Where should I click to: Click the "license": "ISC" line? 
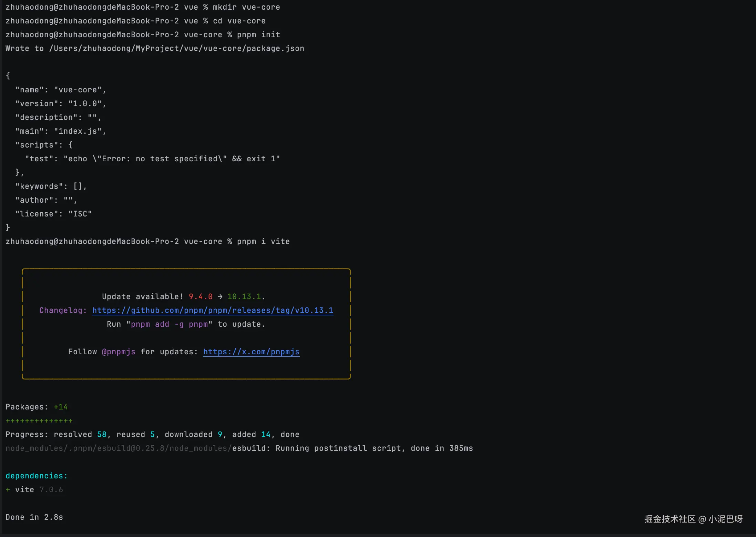[53, 214]
